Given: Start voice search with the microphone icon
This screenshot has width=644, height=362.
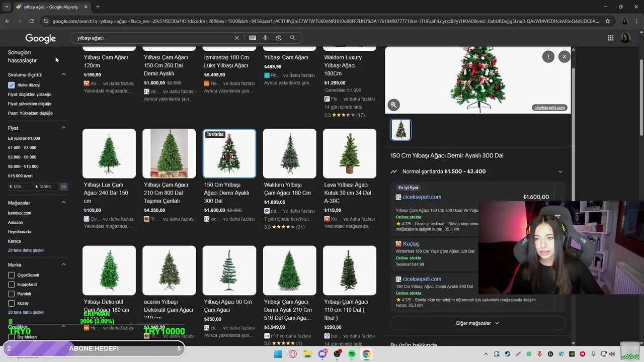Looking at the screenshot, I should [265, 38].
